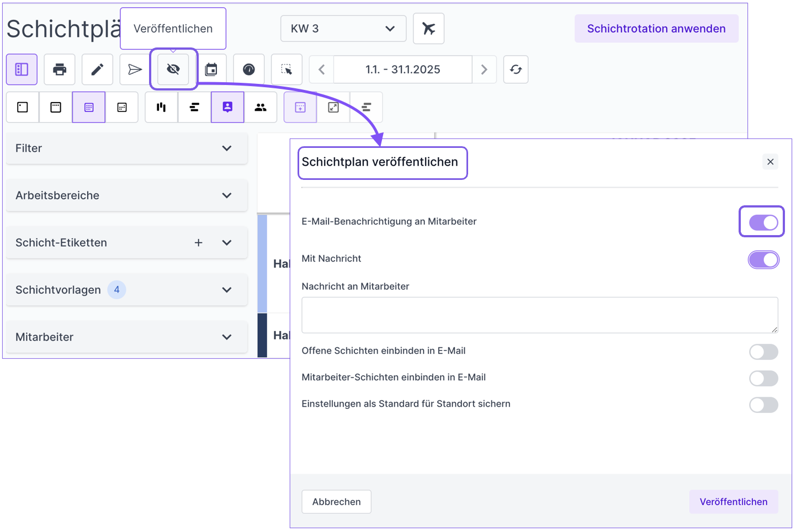
Task: Select the week calendar view with top dots
Action: pos(56,107)
